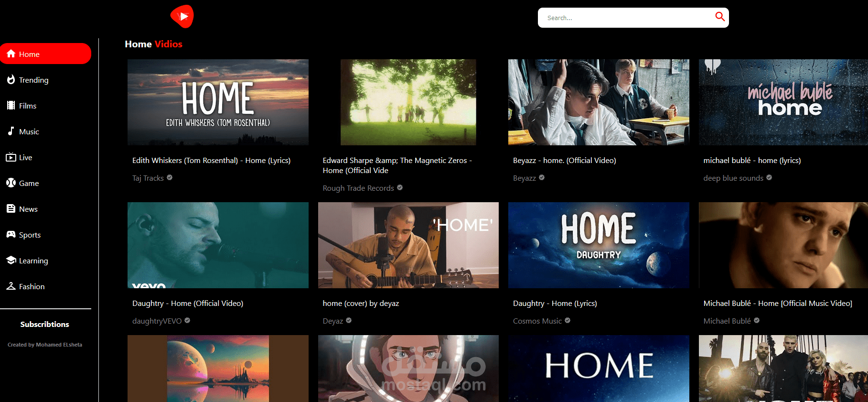
Task: Open the Rough Trade Records channel
Action: coord(358,188)
